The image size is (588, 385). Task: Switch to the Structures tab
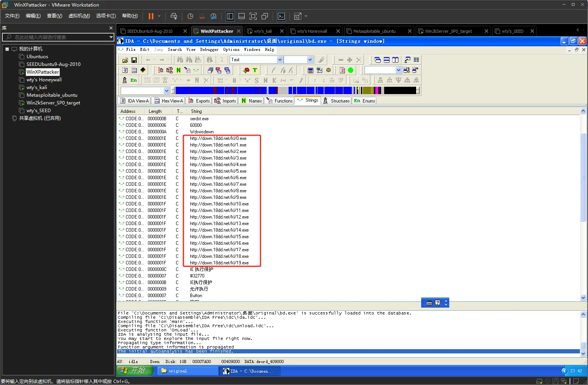point(336,101)
